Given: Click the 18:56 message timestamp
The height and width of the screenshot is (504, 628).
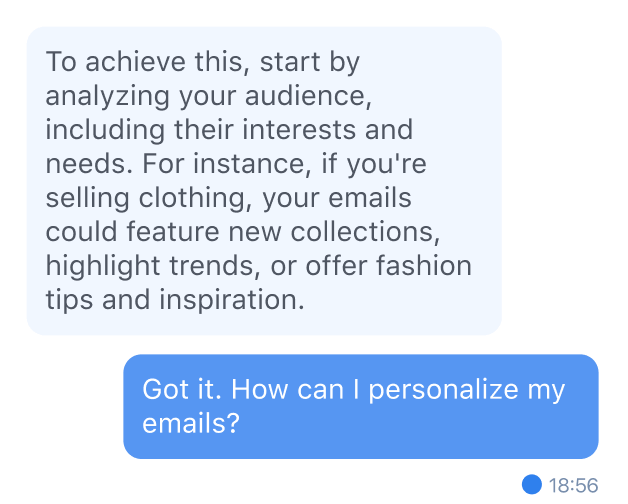Looking at the screenshot, I should click(574, 486).
